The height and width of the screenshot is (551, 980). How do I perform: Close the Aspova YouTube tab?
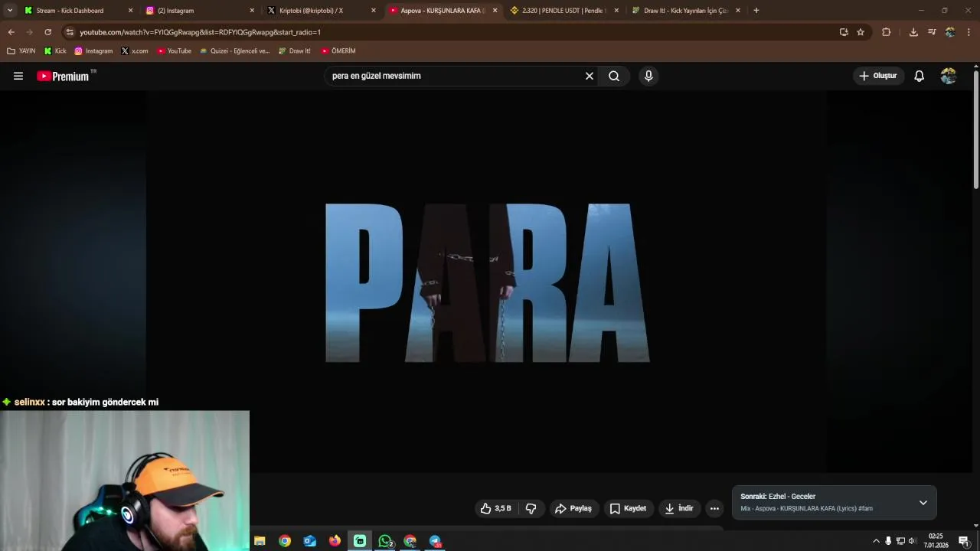click(495, 11)
